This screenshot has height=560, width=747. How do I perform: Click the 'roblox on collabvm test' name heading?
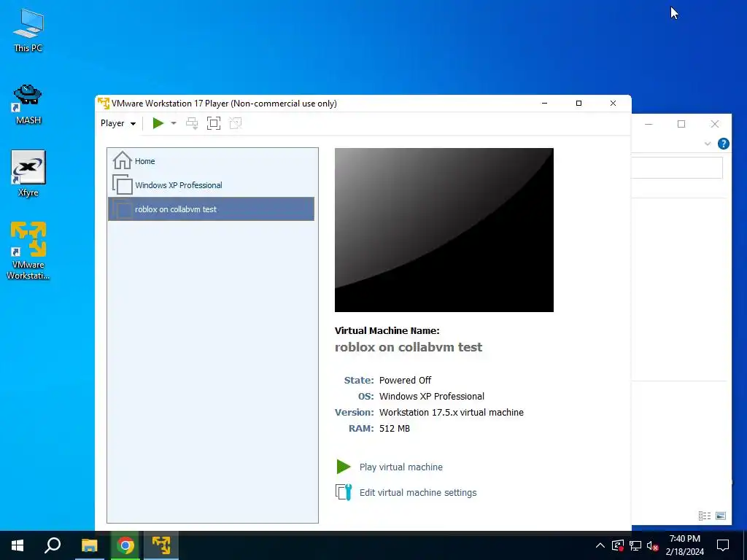tap(409, 347)
